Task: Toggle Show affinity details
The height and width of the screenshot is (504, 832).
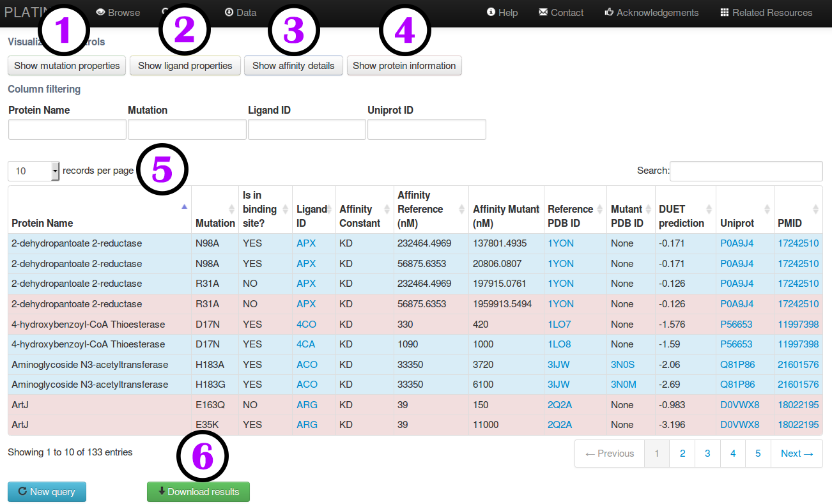Action: 293,66
